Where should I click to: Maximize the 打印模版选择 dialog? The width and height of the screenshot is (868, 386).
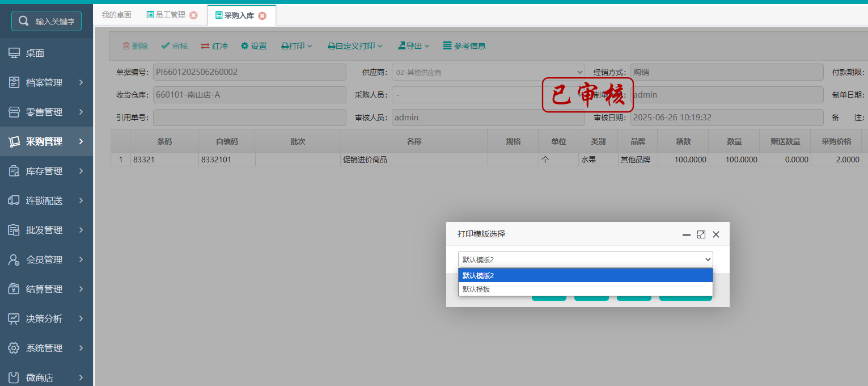[701, 234]
